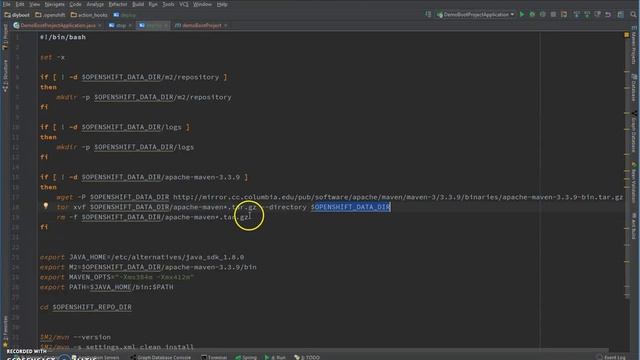Open the Code menu

(75, 4)
